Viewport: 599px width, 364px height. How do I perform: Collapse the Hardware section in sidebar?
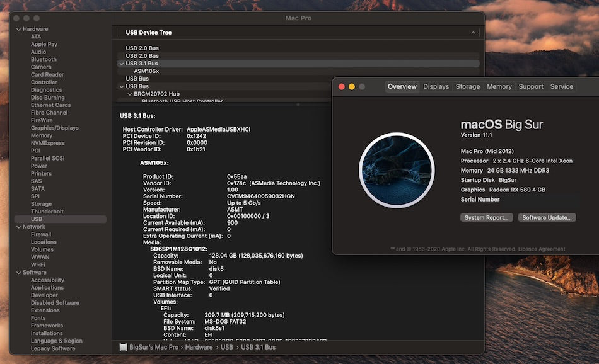click(x=18, y=30)
